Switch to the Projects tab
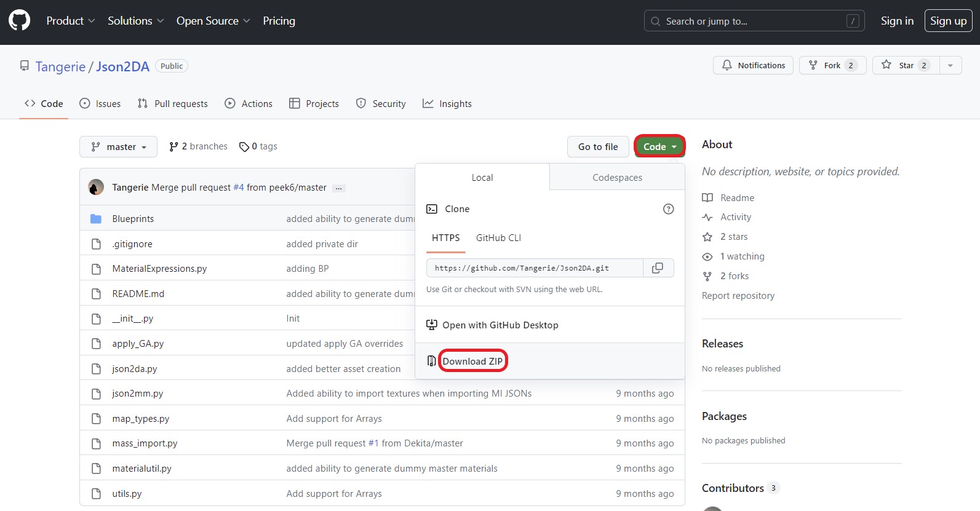The width and height of the screenshot is (980, 511). [314, 104]
